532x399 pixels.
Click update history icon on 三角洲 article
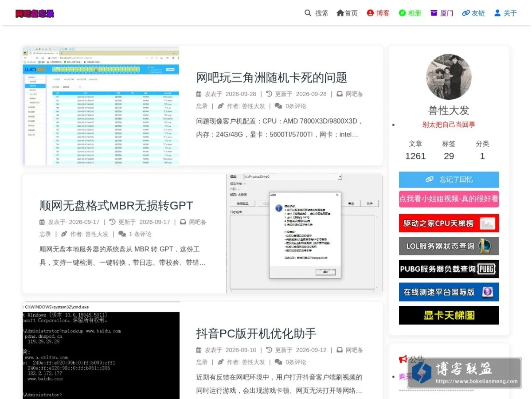pyautogui.click(x=269, y=94)
